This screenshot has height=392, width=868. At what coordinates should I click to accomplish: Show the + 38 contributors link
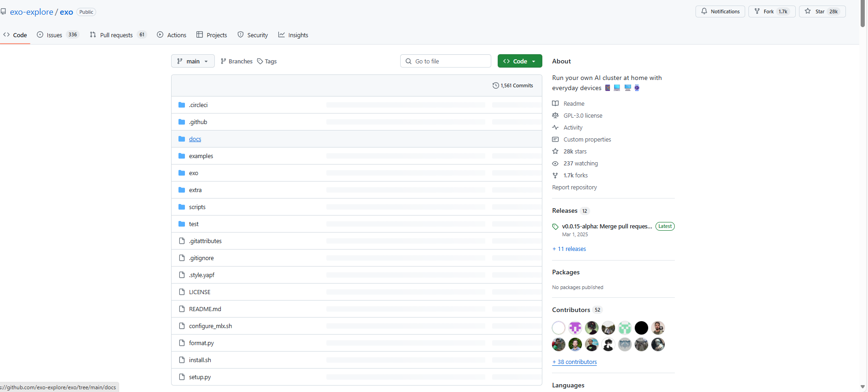575,362
